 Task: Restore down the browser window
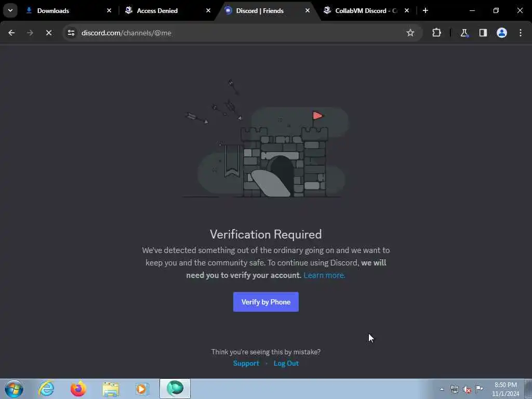(x=496, y=10)
